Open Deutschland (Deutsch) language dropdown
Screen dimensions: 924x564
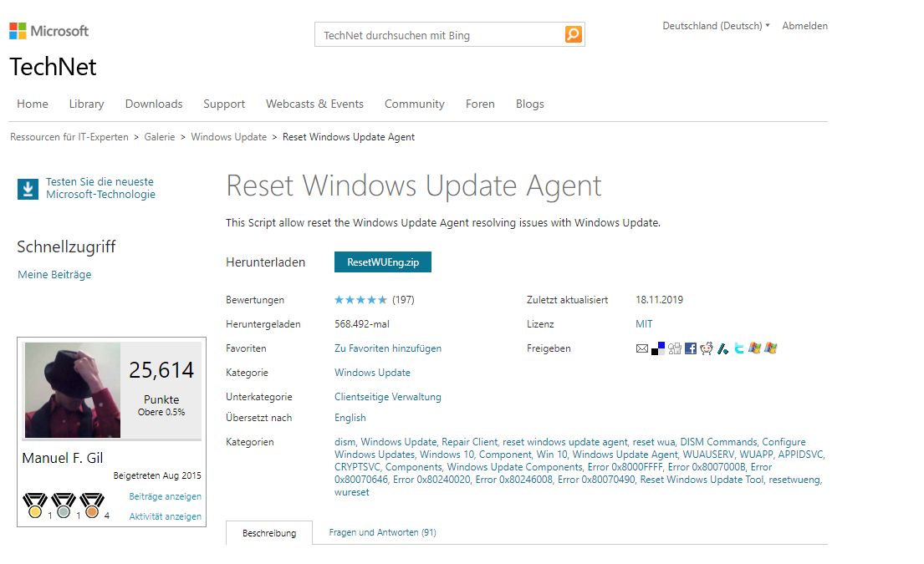tap(716, 26)
